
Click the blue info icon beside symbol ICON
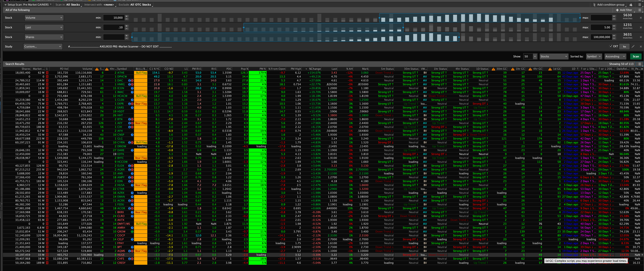132,88
